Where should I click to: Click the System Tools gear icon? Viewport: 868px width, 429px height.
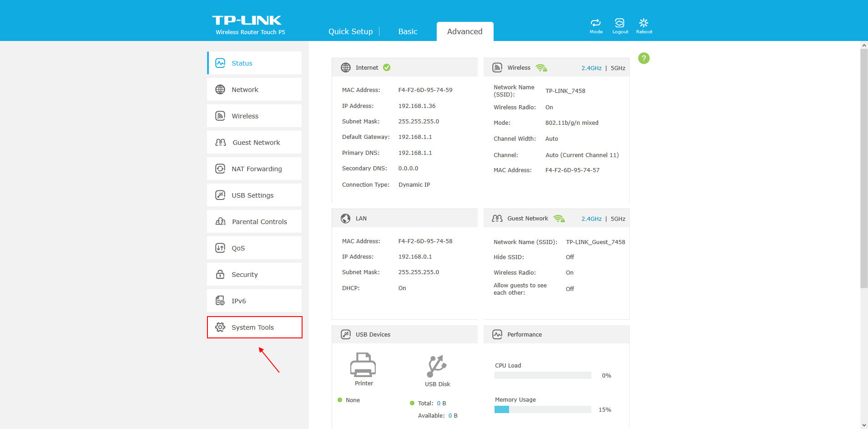pyautogui.click(x=220, y=327)
